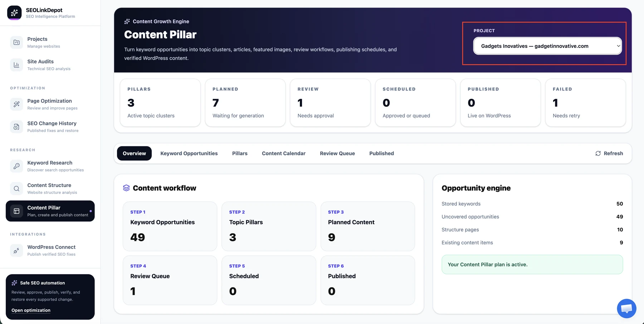Open the Content Calendar tab
This screenshot has height=324, width=644.
[284, 153]
